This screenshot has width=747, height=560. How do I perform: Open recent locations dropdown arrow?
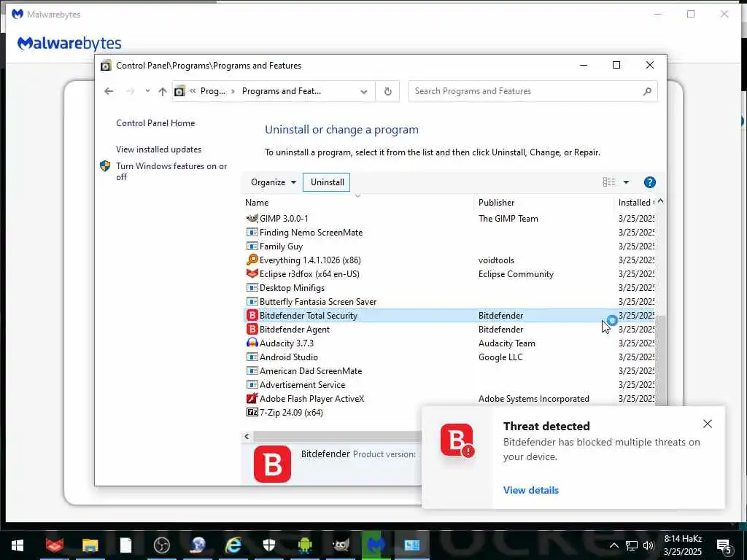tap(147, 91)
